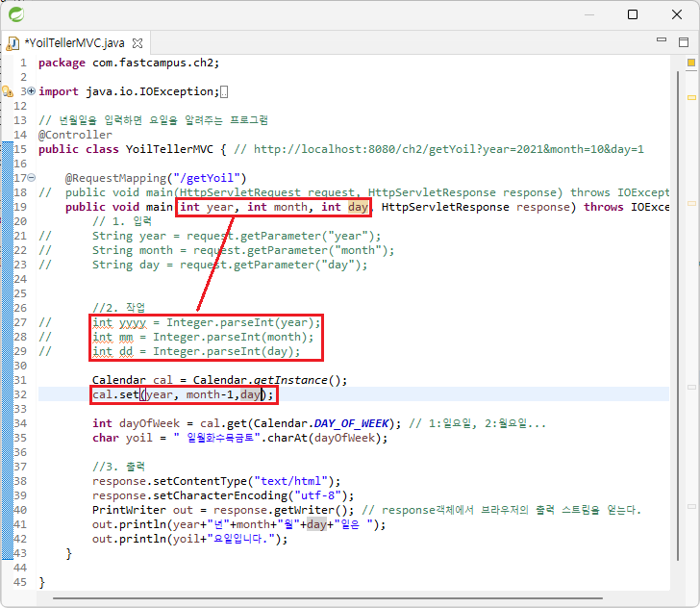Click 'Integer.parseInt(month)' on line 28
The width and height of the screenshot is (700, 608).
(x=233, y=337)
